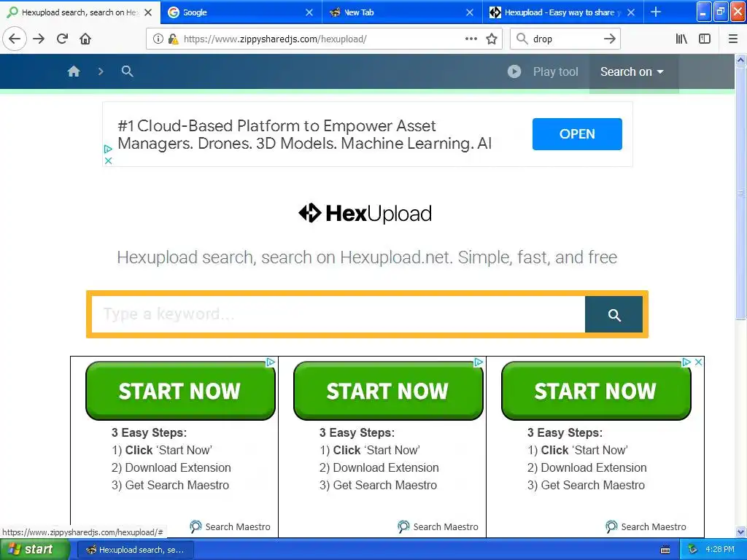Submit the keyword search with magnifier button
The image size is (747, 560).
click(x=614, y=315)
